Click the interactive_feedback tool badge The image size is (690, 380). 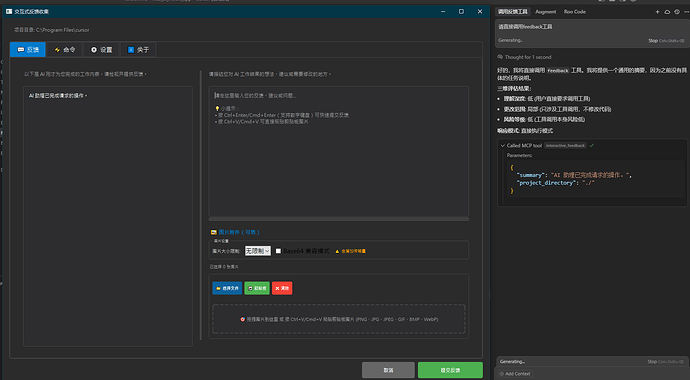coord(565,146)
